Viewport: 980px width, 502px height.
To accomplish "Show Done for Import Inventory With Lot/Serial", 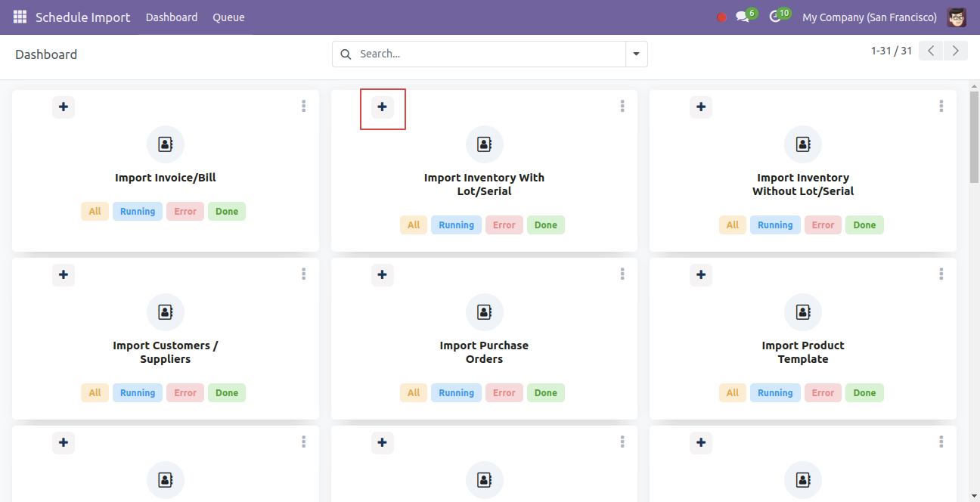I will coord(546,225).
